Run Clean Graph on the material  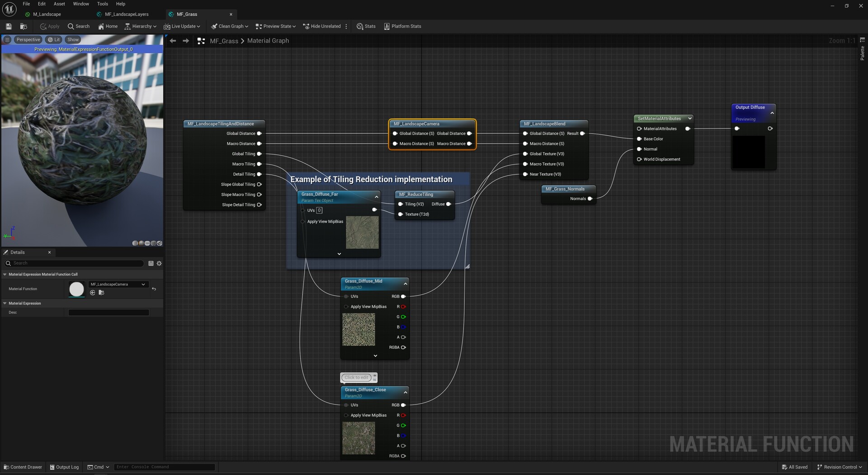click(x=229, y=26)
